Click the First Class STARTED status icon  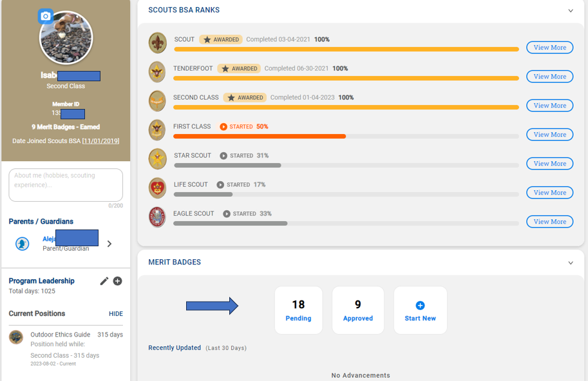pos(223,126)
